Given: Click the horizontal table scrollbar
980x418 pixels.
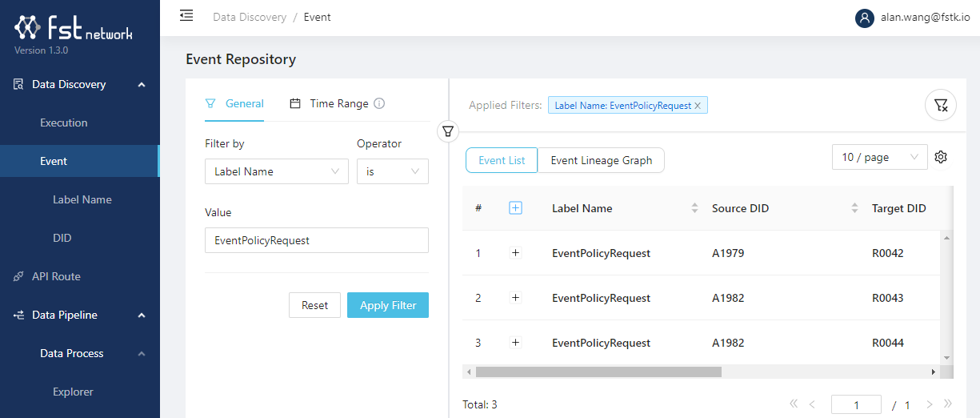Looking at the screenshot, I should (598, 372).
